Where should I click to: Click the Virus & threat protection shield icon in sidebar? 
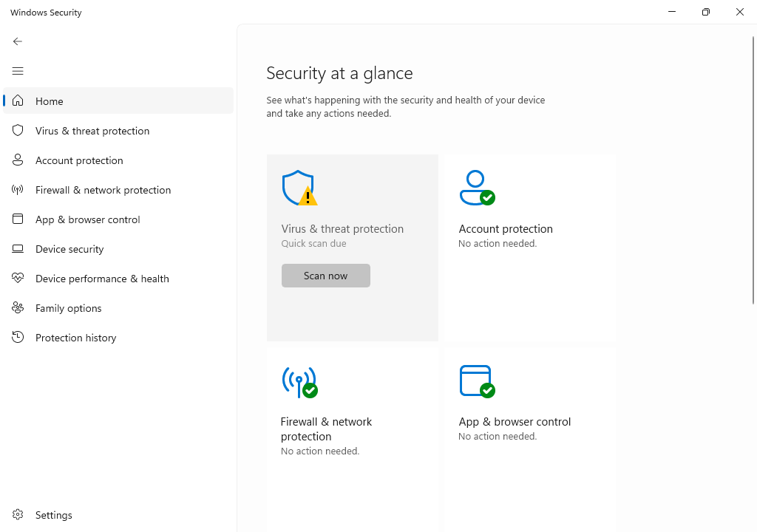click(18, 131)
